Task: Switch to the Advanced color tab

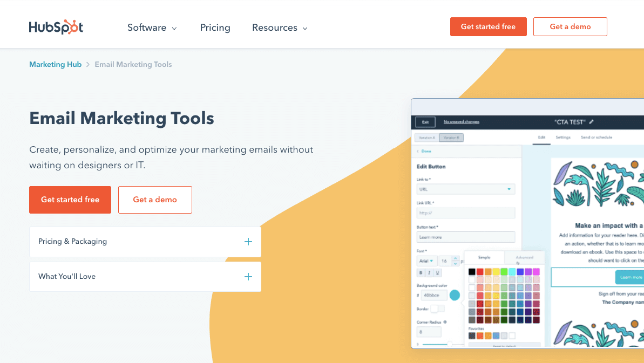Action: click(525, 258)
